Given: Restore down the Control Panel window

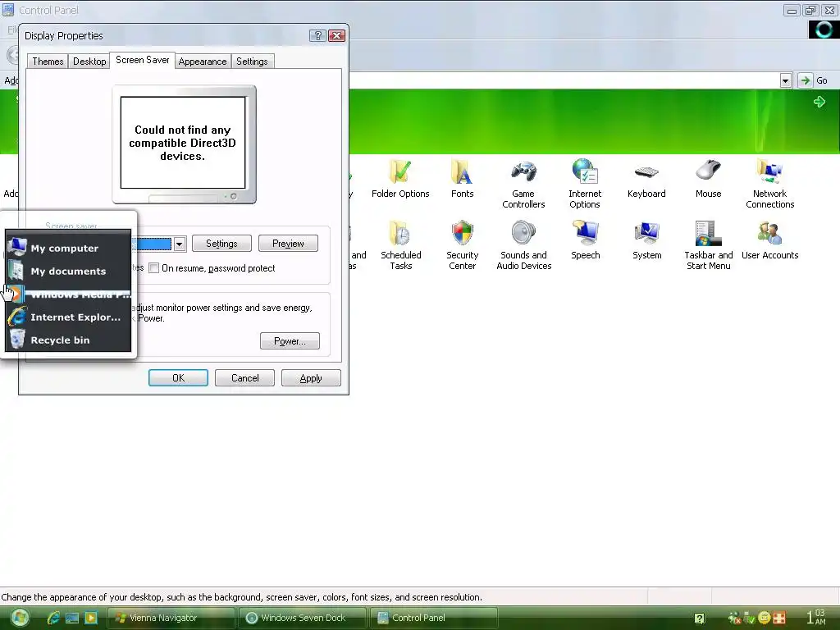Looking at the screenshot, I should click(x=810, y=10).
